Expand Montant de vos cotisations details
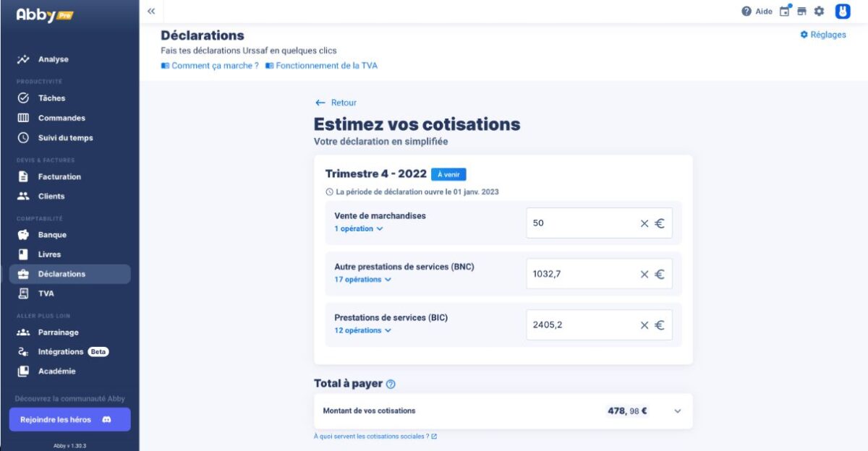868x451 pixels. (x=678, y=411)
